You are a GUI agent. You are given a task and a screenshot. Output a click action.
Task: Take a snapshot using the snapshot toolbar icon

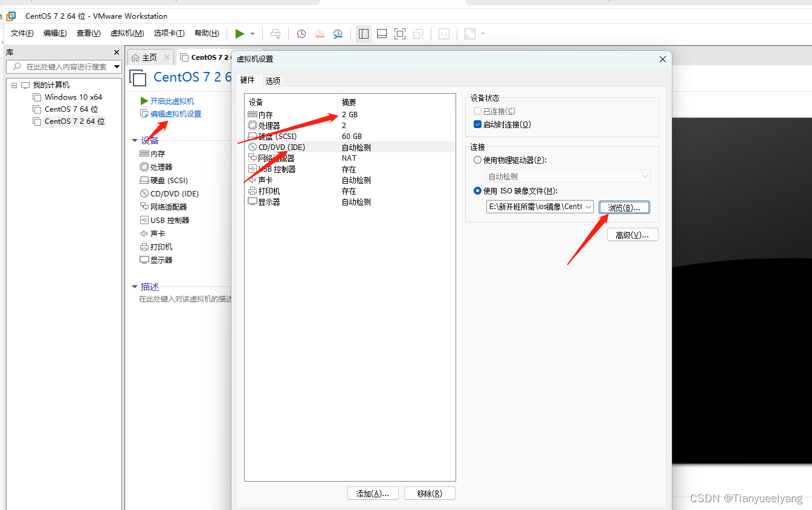pos(301,34)
